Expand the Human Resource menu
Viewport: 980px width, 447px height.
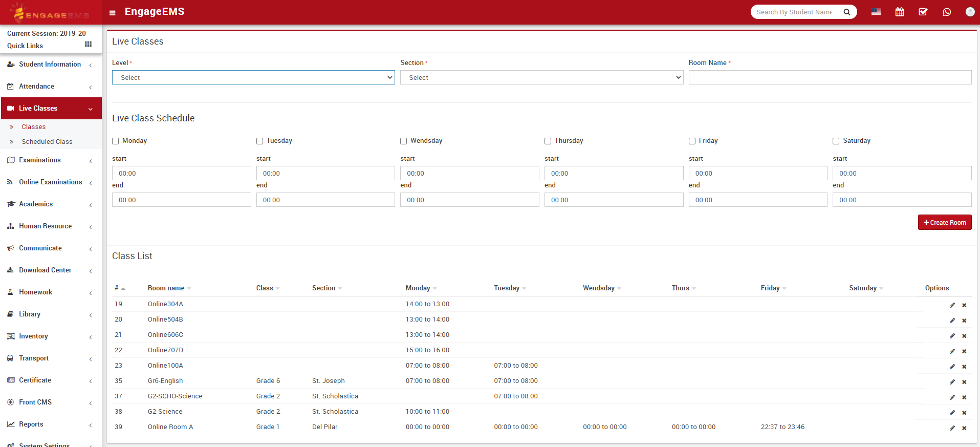[51, 226]
